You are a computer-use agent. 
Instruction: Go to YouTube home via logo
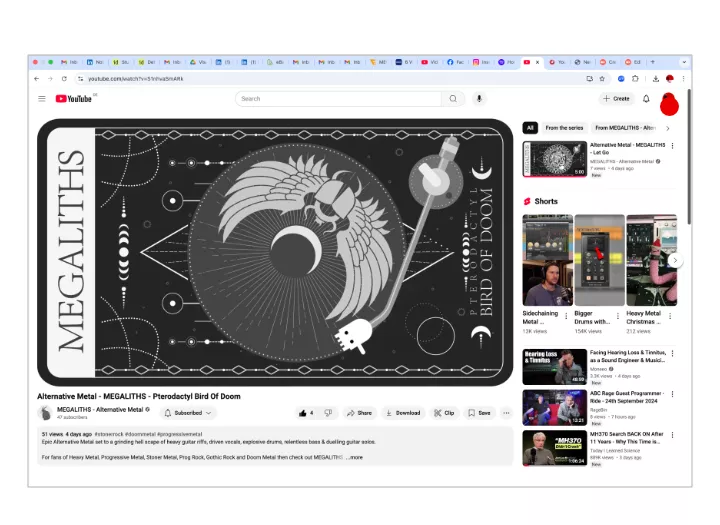coord(73,99)
